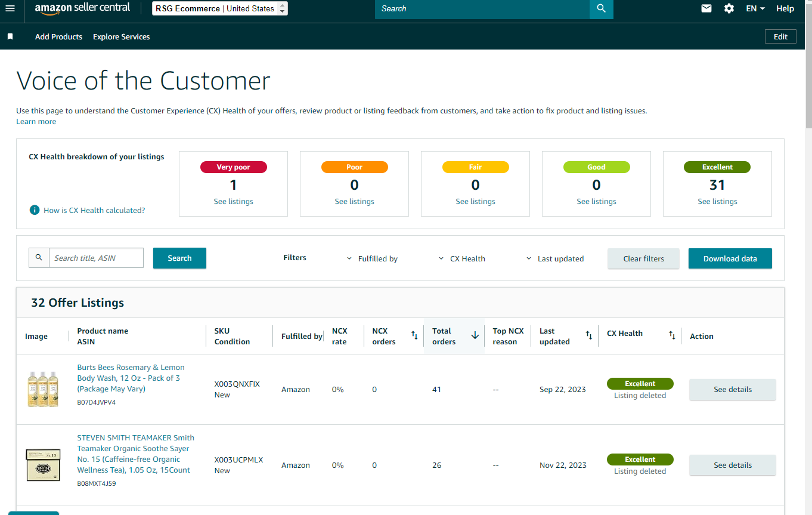812x515 pixels.
Task: Open Add Products menu item
Action: (x=59, y=37)
